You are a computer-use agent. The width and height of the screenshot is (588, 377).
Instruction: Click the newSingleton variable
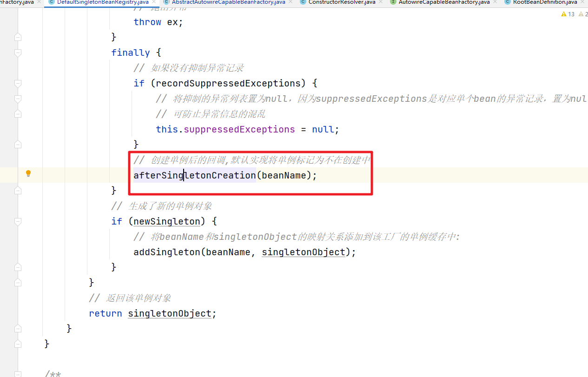(x=167, y=221)
